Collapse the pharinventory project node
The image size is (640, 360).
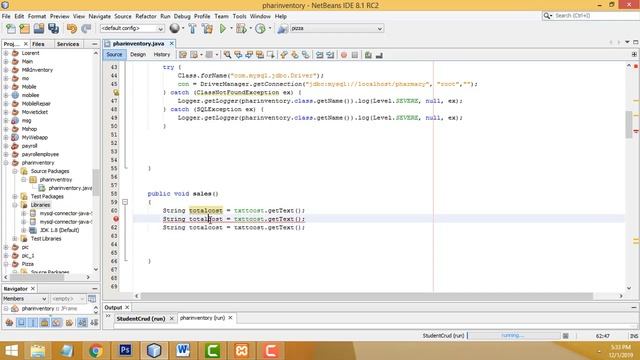tap(6, 162)
